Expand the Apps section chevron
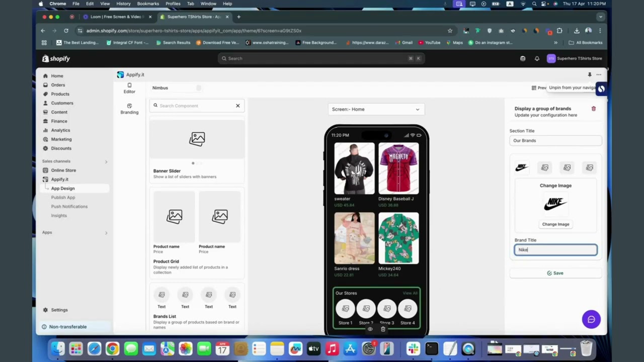Image resolution: width=644 pixels, height=362 pixels. [106, 233]
